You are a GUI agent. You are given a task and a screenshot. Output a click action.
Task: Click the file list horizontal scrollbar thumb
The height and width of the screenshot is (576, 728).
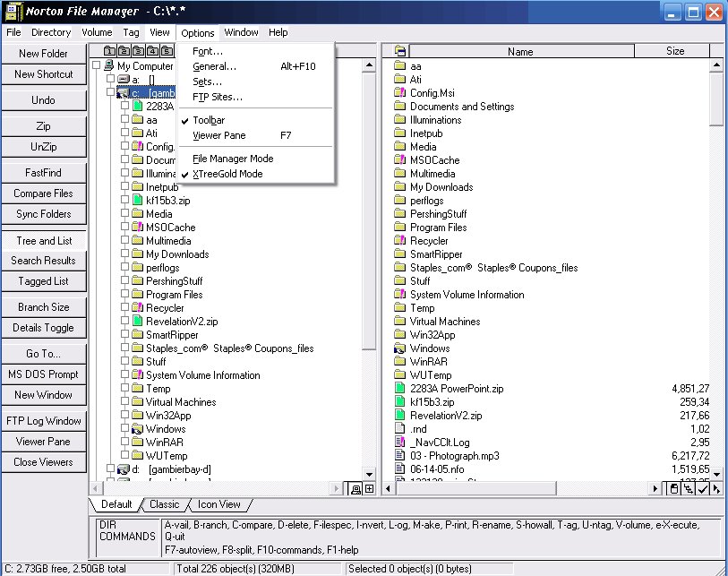click(x=475, y=489)
